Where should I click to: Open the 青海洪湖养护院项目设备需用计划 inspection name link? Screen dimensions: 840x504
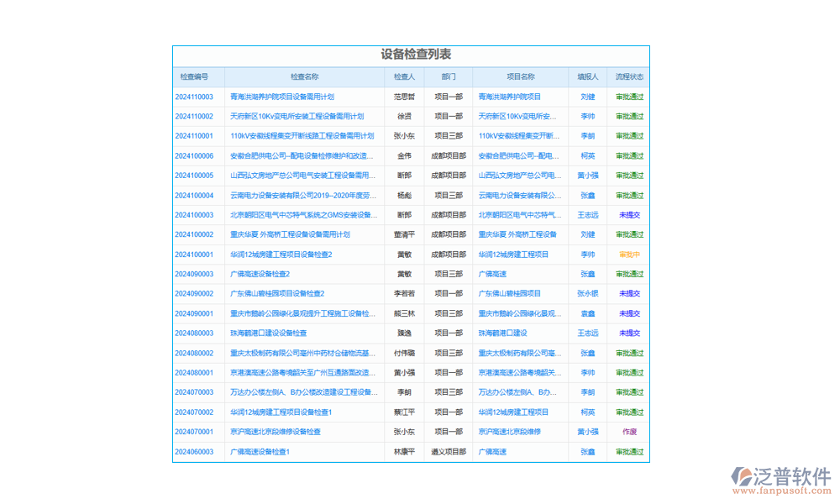[282, 97]
